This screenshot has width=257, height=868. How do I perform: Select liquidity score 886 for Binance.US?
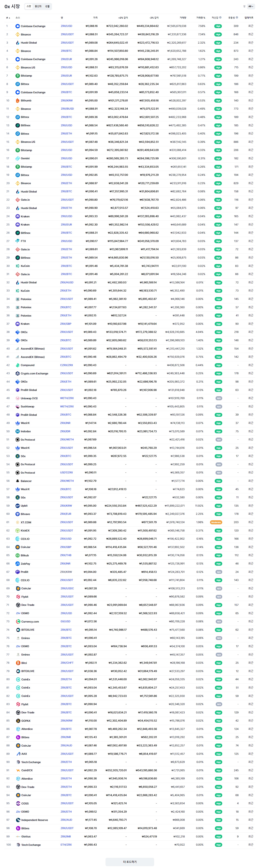tap(236, 142)
